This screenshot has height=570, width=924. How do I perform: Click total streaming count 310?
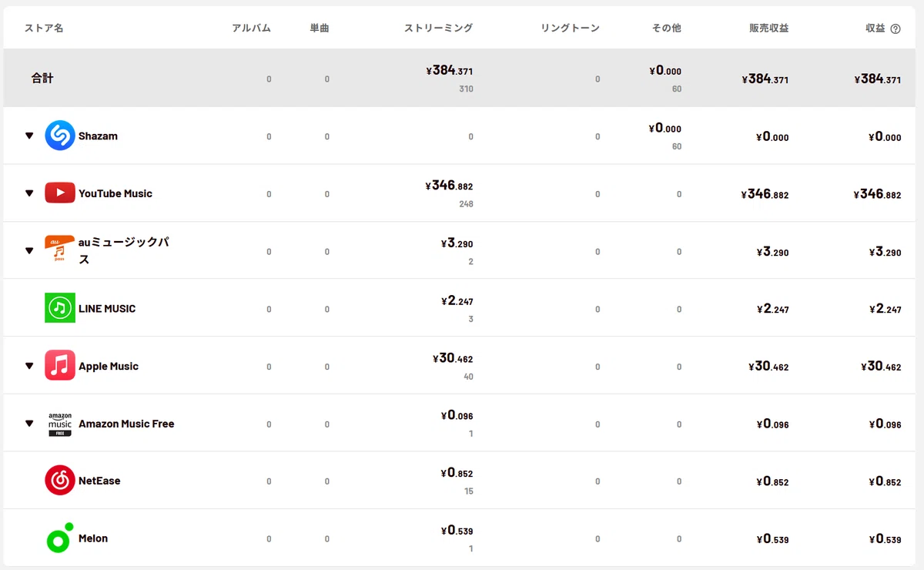point(465,89)
